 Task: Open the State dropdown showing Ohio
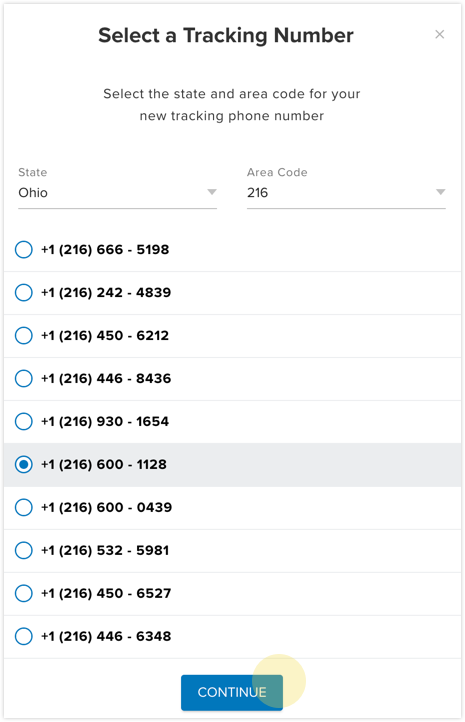pyautogui.click(x=117, y=192)
